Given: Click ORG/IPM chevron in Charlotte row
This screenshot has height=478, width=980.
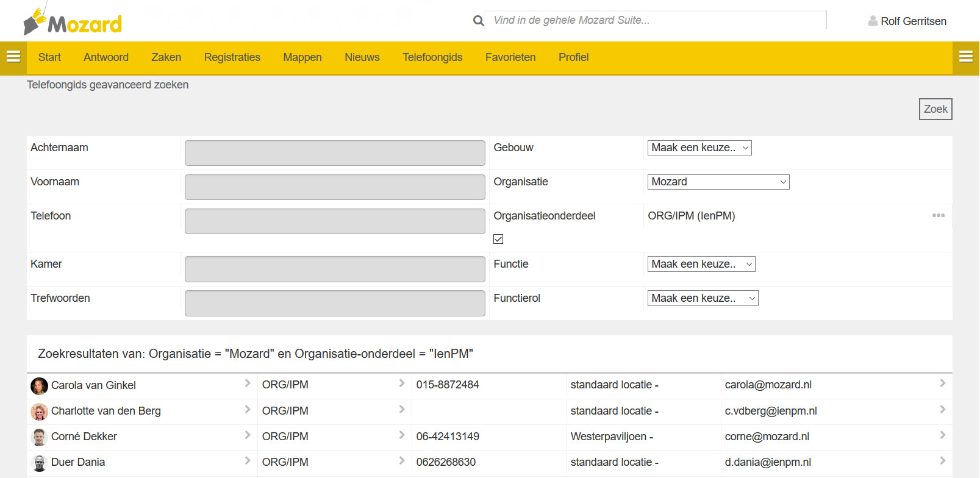Looking at the screenshot, I should point(402,409).
